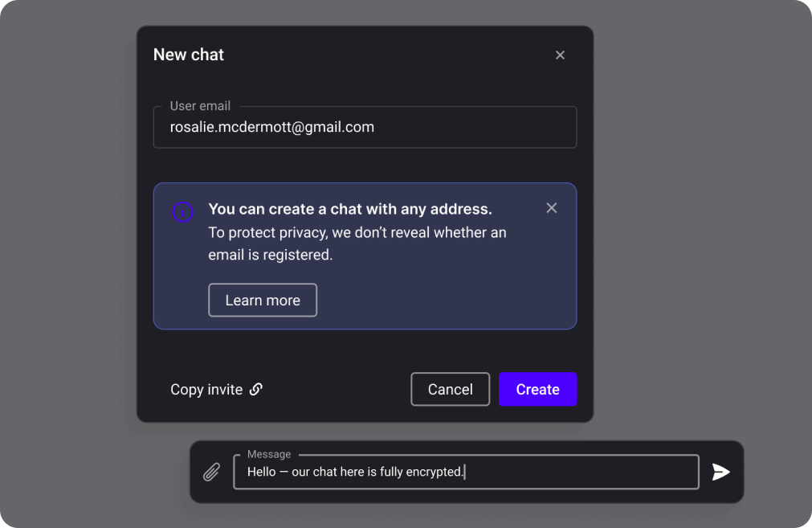This screenshot has height=528, width=812.
Task: Place cursor in the encrypted message text
Action: point(355,473)
